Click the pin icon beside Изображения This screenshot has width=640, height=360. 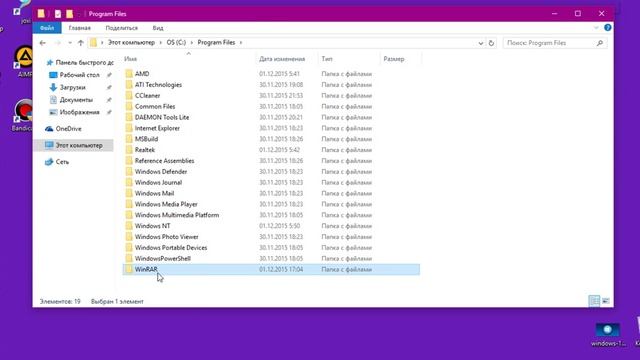(x=109, y=112)
